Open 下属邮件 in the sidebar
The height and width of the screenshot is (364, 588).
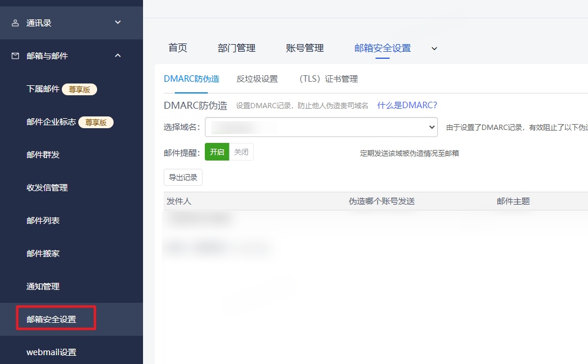click(43, 89)
